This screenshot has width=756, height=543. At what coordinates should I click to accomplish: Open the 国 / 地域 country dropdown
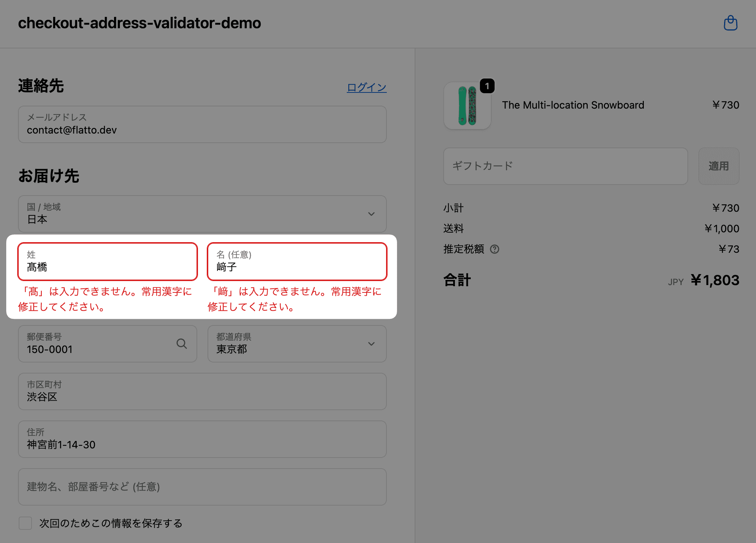click(x=198, y=214)
